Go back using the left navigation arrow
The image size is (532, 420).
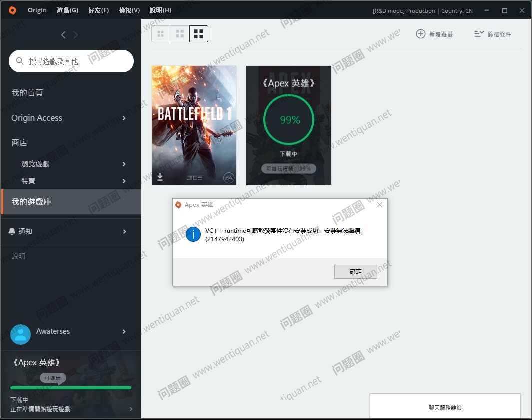[63, 35]
